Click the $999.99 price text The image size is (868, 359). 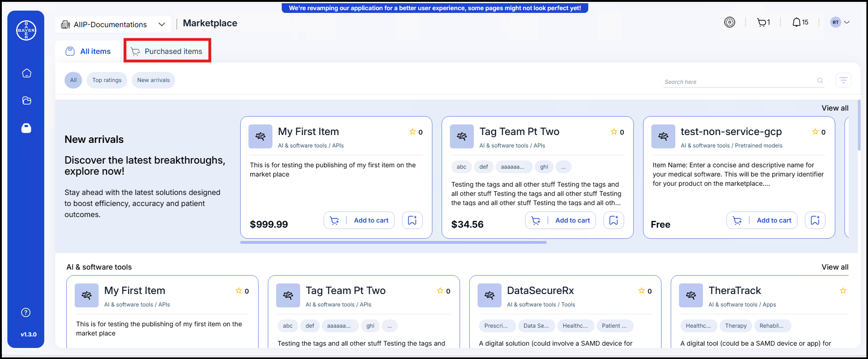(269, 224)
